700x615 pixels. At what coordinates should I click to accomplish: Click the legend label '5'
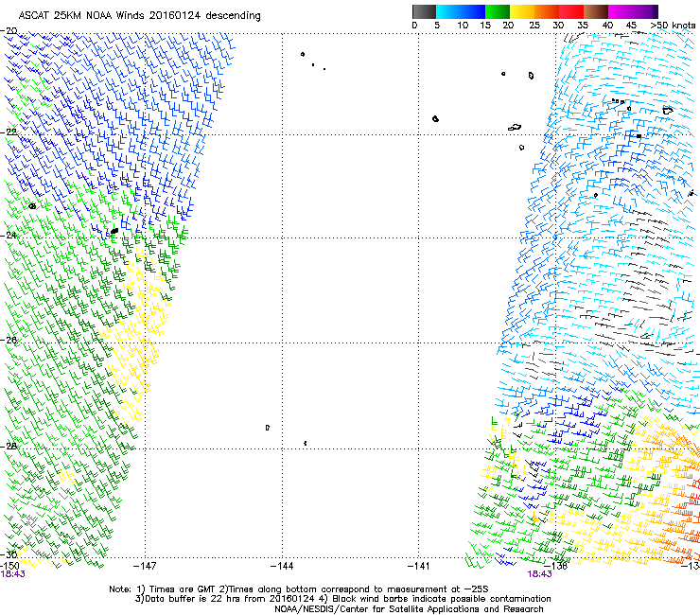coord(437,26)
